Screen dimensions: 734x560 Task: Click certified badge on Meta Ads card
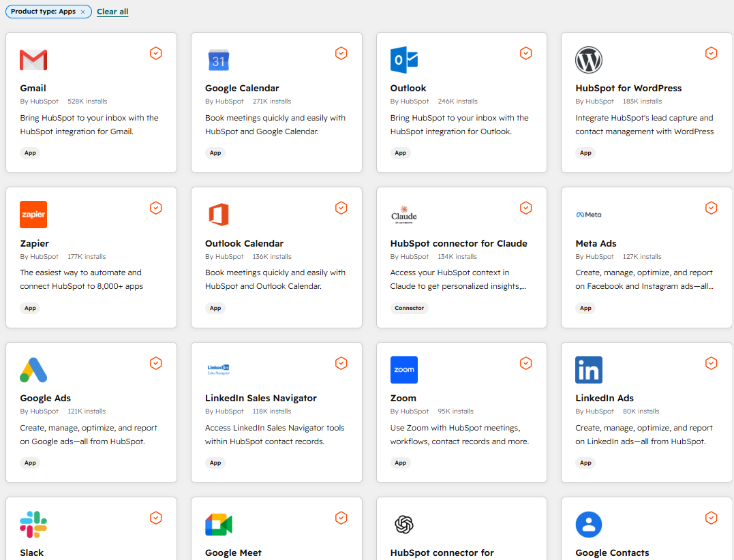[x=711, y=208]
